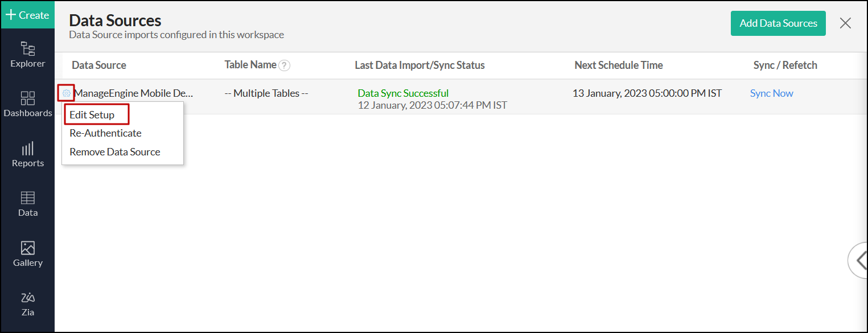Screen dimensions: 868x333
Task: Open Dashboards from the sidebar
Action: click(27, 104)
